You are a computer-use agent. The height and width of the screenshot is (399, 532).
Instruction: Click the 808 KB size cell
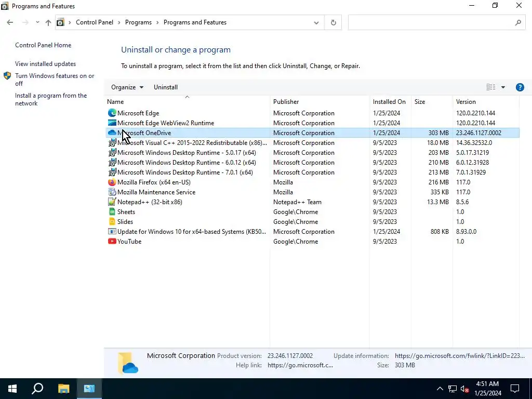click(440, 232)
